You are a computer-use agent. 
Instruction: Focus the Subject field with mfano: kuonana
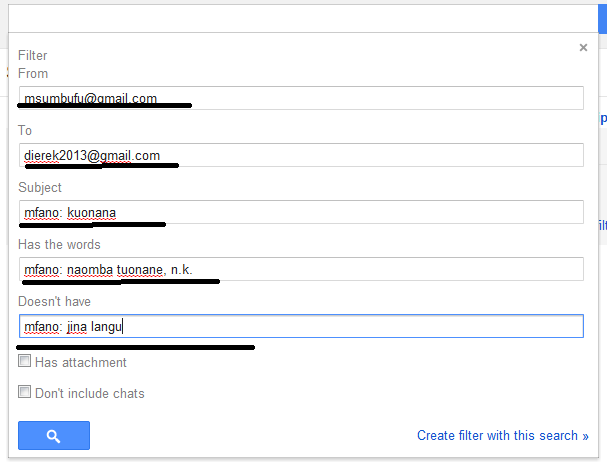coord(300,212)
